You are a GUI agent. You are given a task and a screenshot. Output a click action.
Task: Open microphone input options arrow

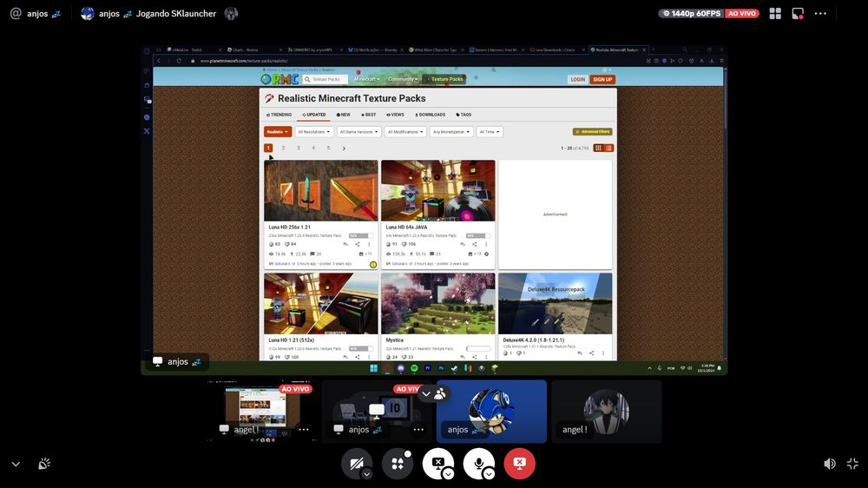pos(489,474)
